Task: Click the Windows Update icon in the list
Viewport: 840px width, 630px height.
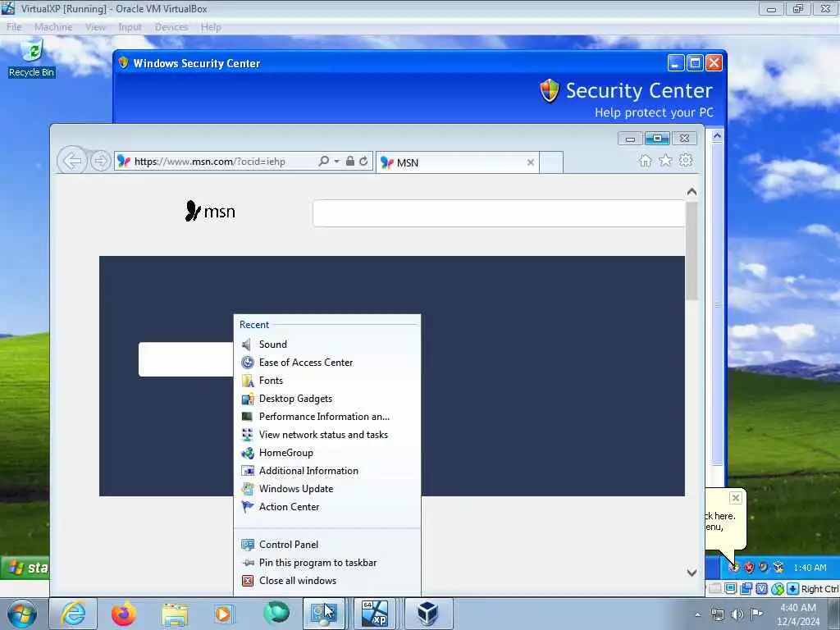Action: pos(247,489)
